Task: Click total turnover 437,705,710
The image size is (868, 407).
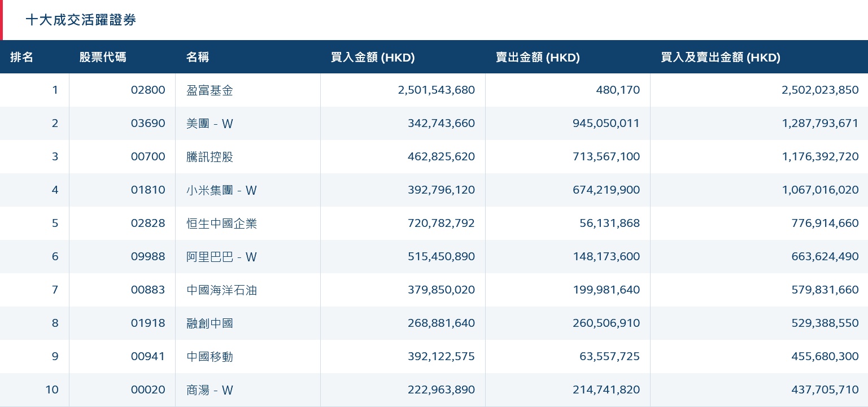Action: coord(826,390)
